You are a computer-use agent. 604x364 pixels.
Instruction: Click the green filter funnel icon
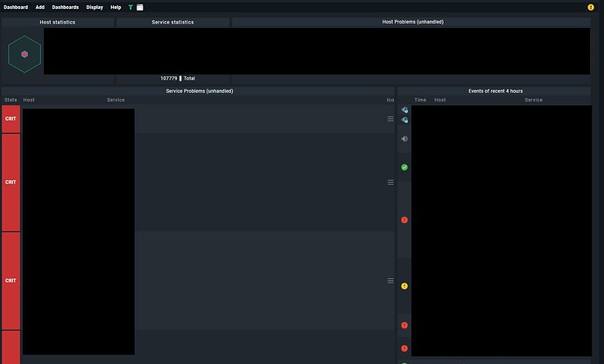[x=130, y=7]
